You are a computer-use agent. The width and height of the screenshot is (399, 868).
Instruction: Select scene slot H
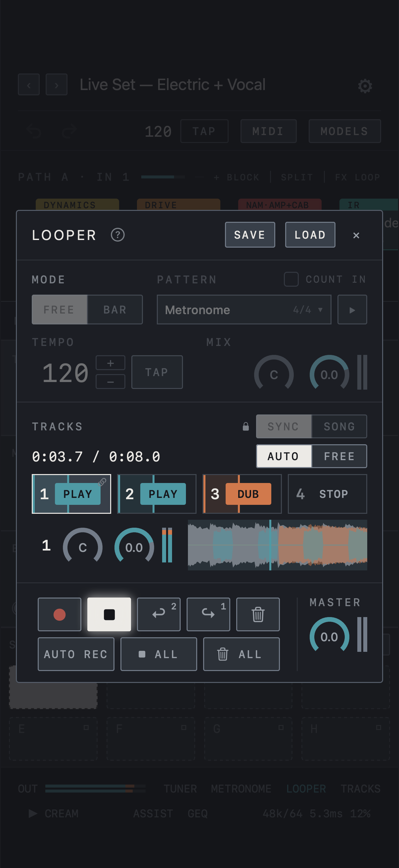(346, 739)
